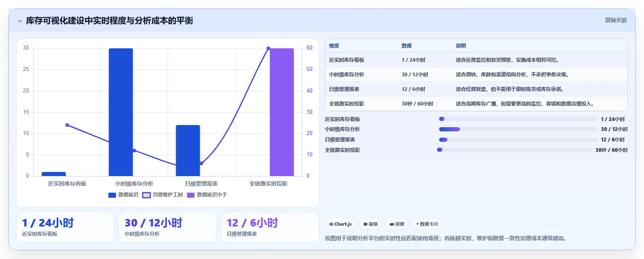Screen dimensions: 644x259
Task: Click the lightning icon beside the title
Action: [x=20, y=20]
